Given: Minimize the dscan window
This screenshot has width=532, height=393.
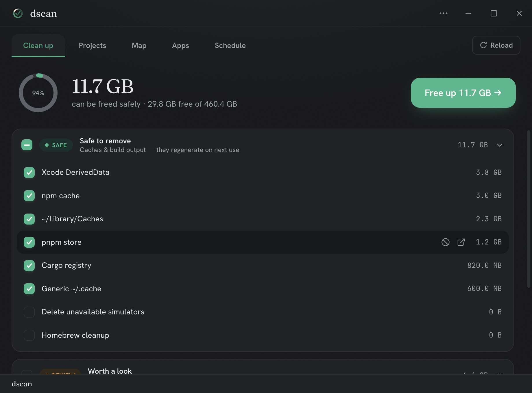Looking at the screenshot, I should point(468,13).
